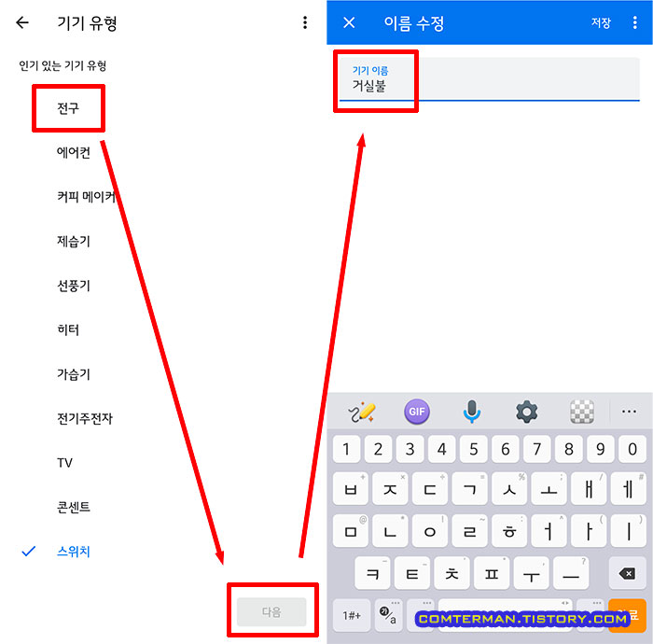Tap the ㅊ key
The height and width of the screenshot is (644, 653).
click(x=452, y=574)
